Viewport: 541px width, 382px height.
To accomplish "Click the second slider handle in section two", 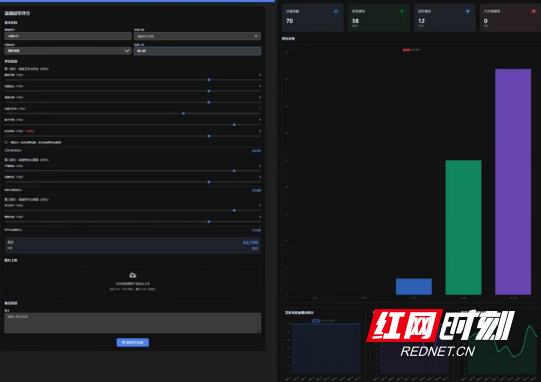I will tap(209, 182).
